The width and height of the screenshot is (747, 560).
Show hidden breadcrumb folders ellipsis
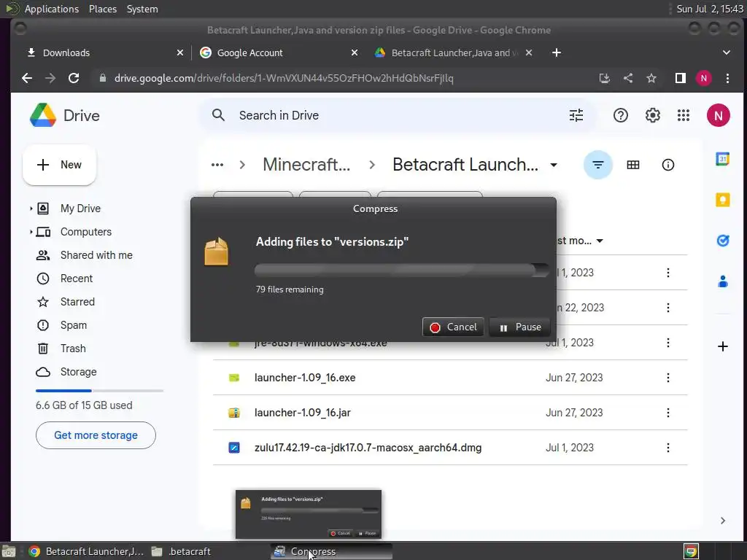click(217, 165)
